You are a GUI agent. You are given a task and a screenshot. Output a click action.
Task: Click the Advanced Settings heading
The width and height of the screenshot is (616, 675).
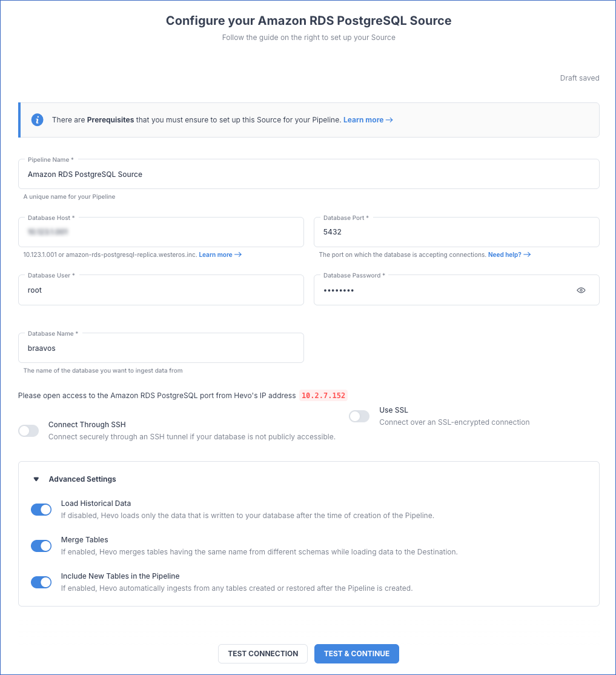[x=82, y=479]
